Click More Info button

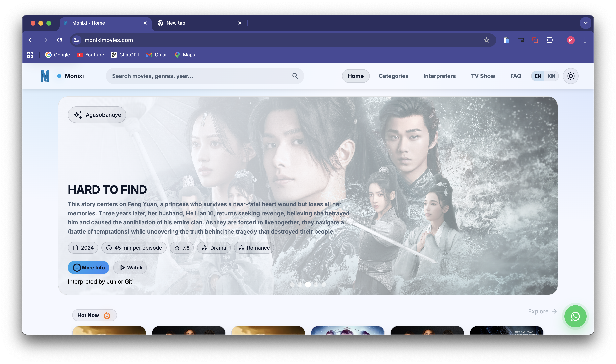[88, 267]
